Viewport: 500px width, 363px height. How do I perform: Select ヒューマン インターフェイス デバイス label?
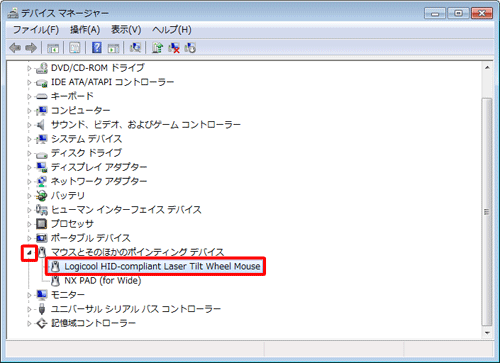pyautogui.click(x=126, y=210)
